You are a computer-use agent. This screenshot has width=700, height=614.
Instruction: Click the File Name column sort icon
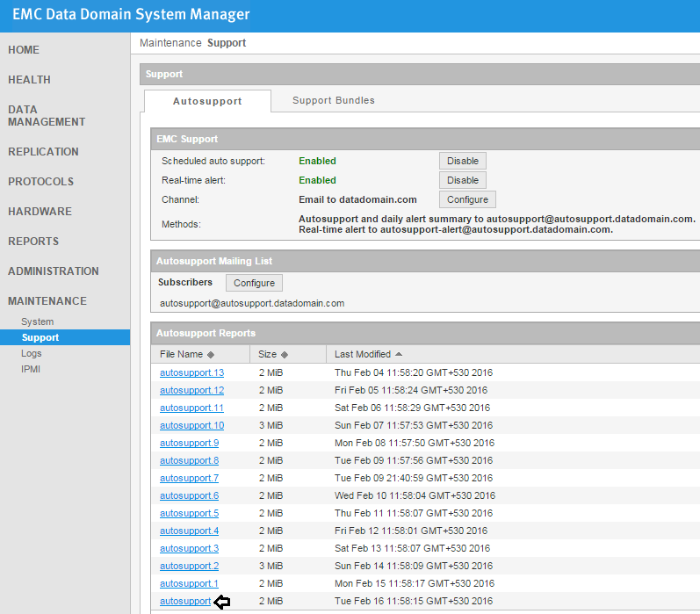pos(211,355)
